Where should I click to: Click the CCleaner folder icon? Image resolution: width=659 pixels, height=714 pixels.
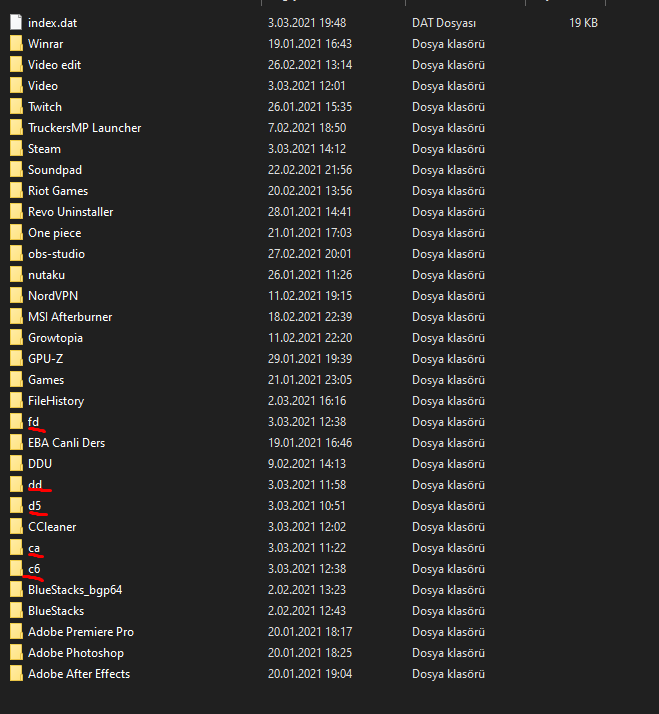coord(16,526)
